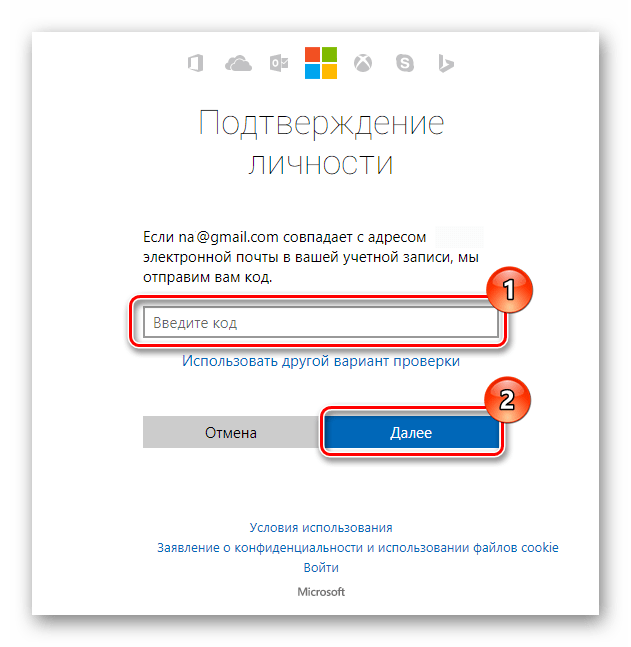Click the Войти link
Screen dimensions: 631x647
click(x=321, y=568)
